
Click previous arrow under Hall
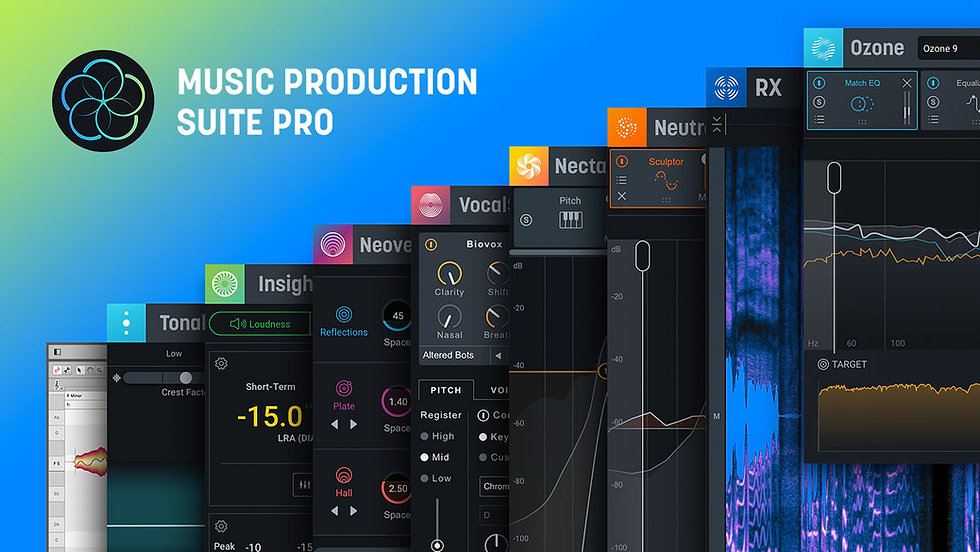coord(334,511)
